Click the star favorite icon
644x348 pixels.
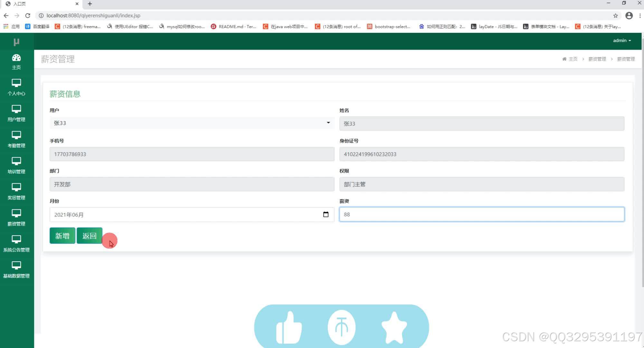click(x=394, y=327)
